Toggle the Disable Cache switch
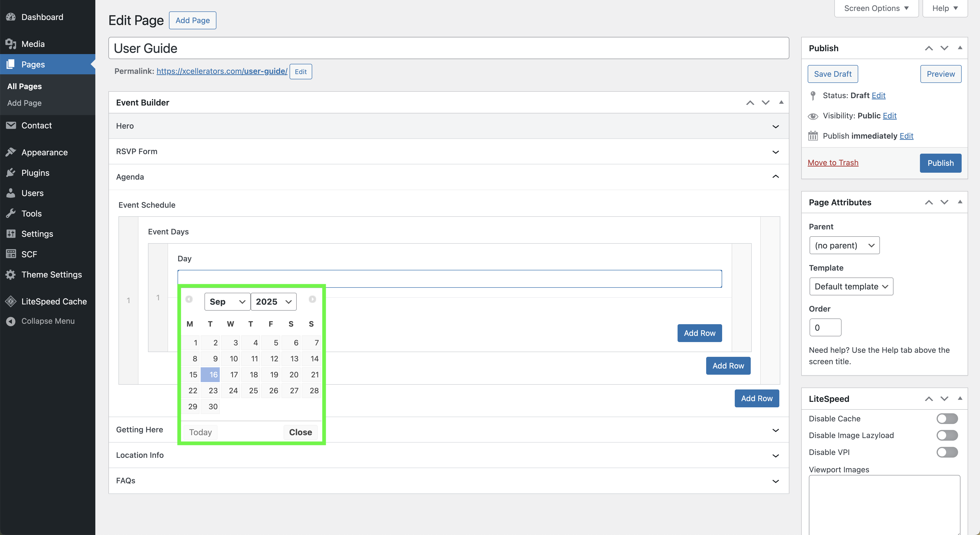This screenshot has width=980, height=535. pyautogui.click(x=947, y=419)
